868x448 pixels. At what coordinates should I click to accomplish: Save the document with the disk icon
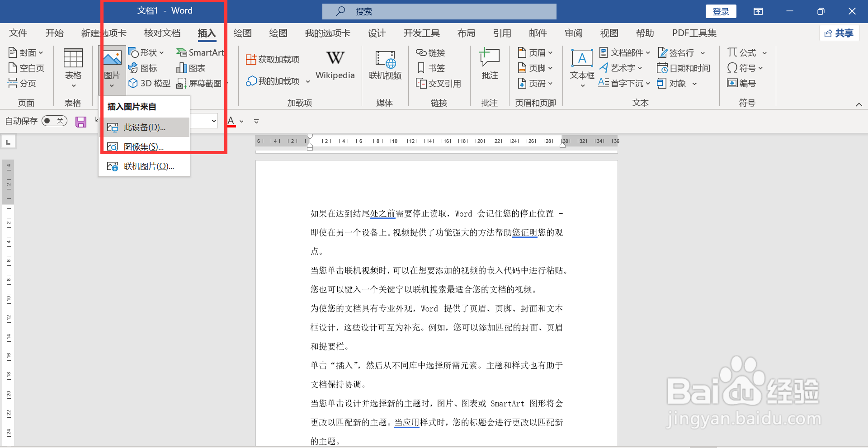tap(81, 122)
